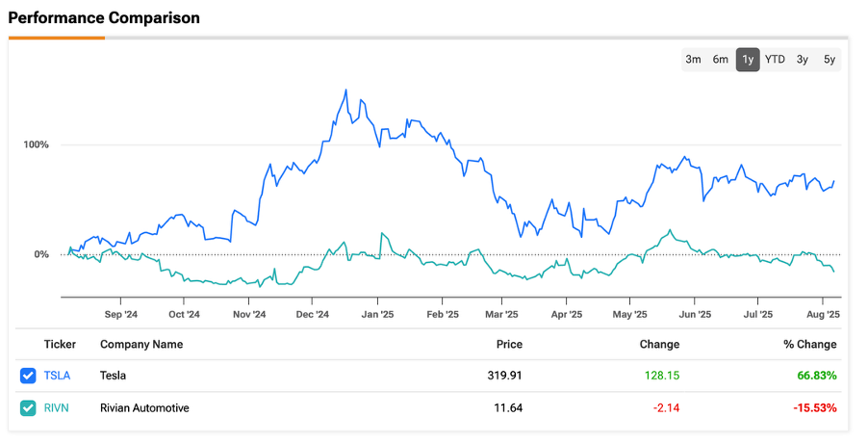868x443 pixels.
Task: Click the Feb '25 axis label
Action: click(x=443, y=315)
